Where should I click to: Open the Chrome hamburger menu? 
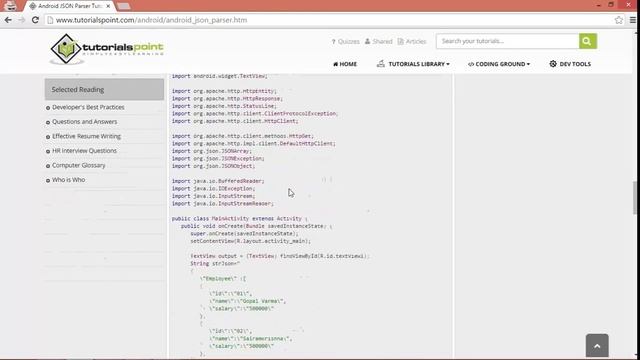coord(633,20)
